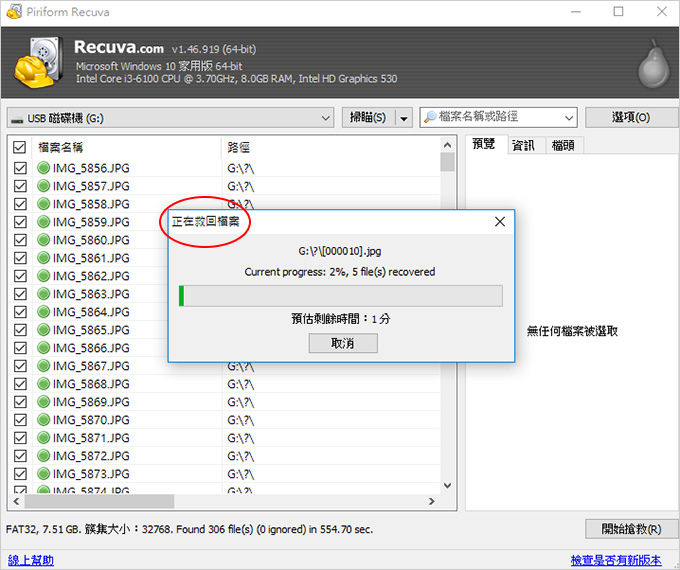This screenshot has height=570, width=680.
Task: Uncheck IMG_5858.JPG checkbox
Action: point(20,204)
